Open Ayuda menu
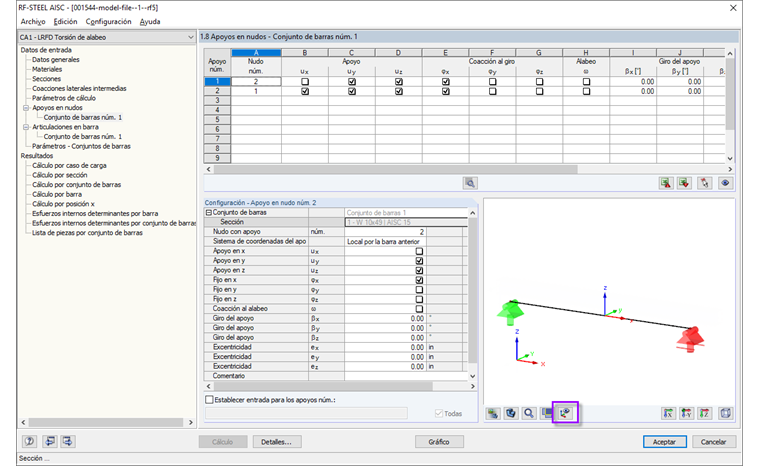 click(150, 21)
